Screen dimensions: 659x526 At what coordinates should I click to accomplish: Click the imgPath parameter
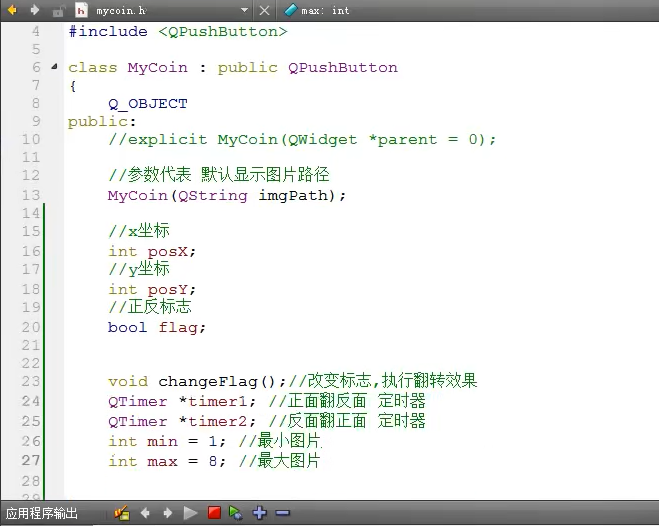click(x=293, y=196)
